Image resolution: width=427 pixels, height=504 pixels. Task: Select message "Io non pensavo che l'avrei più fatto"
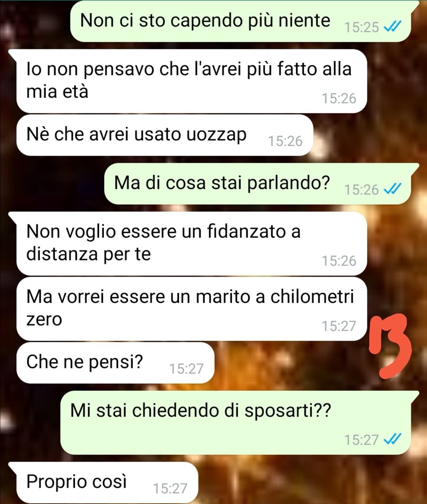coord(192,81)
